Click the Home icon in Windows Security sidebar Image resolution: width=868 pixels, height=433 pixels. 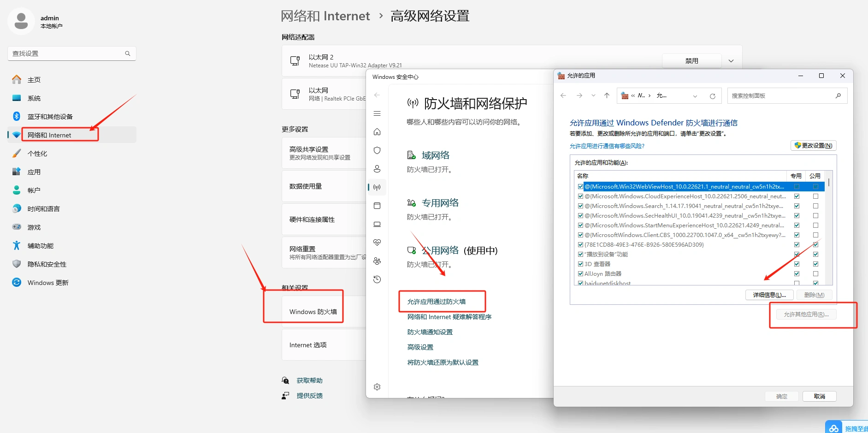pos(377,132)
